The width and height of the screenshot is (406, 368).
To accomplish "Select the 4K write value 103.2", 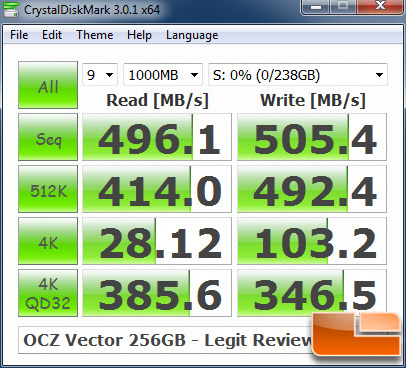I will coord(312,241).
